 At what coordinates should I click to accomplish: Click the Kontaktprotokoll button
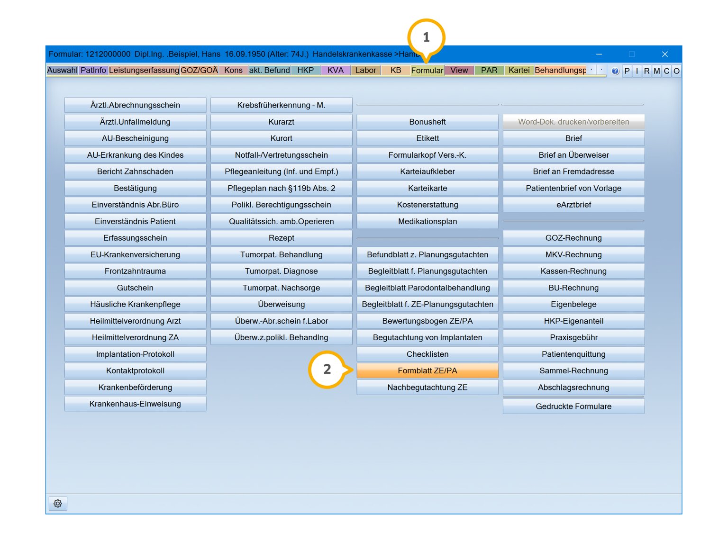(135, 370)
